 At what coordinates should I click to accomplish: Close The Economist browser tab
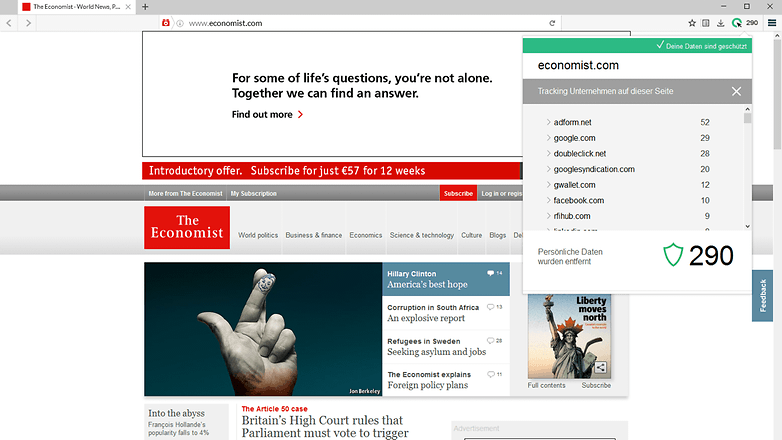(x=128, y=7)
